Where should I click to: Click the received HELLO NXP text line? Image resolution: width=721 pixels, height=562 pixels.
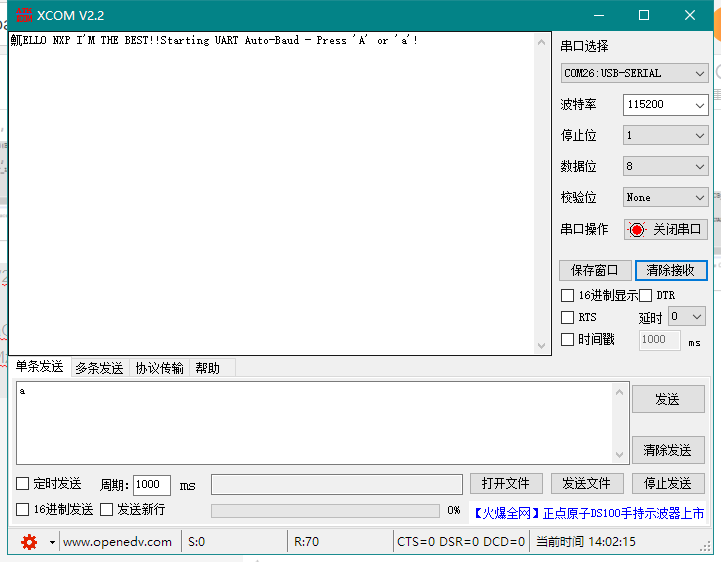coord(214,40)
